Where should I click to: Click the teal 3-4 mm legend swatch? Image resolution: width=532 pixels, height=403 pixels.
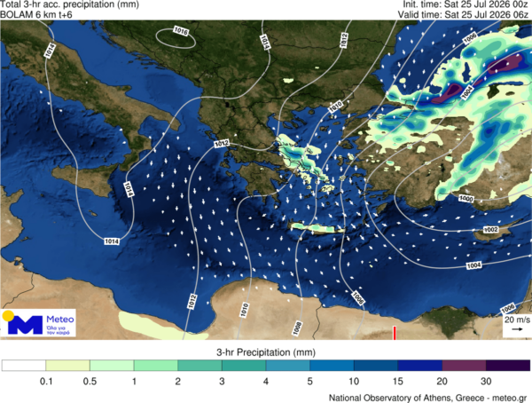pyautogui.click(x=244, y=366)
